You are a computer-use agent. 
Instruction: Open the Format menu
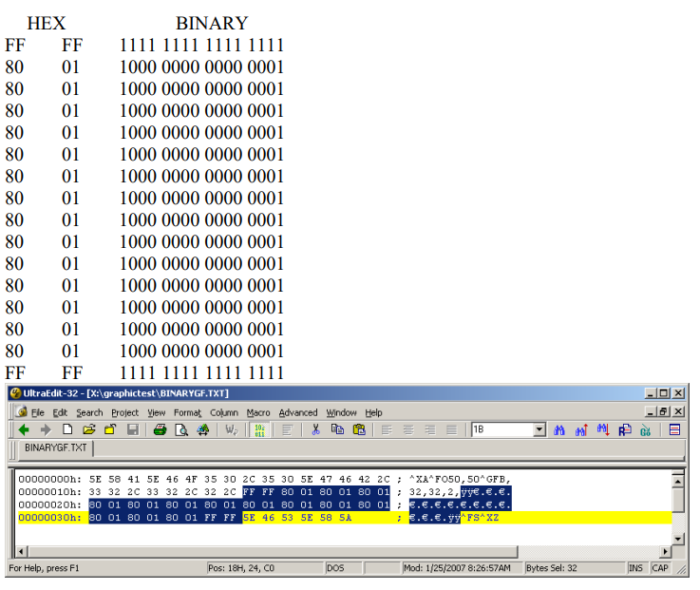(x=187, y=412)
